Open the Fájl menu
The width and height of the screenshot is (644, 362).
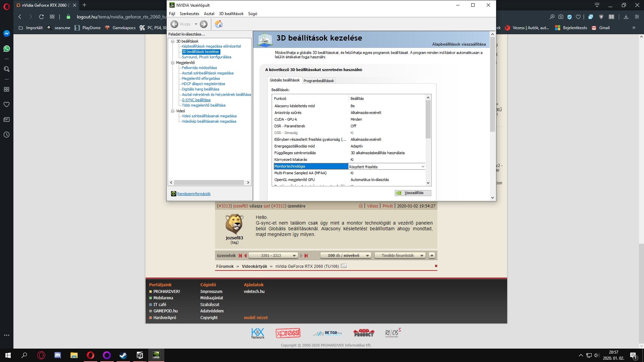[172, 14]
